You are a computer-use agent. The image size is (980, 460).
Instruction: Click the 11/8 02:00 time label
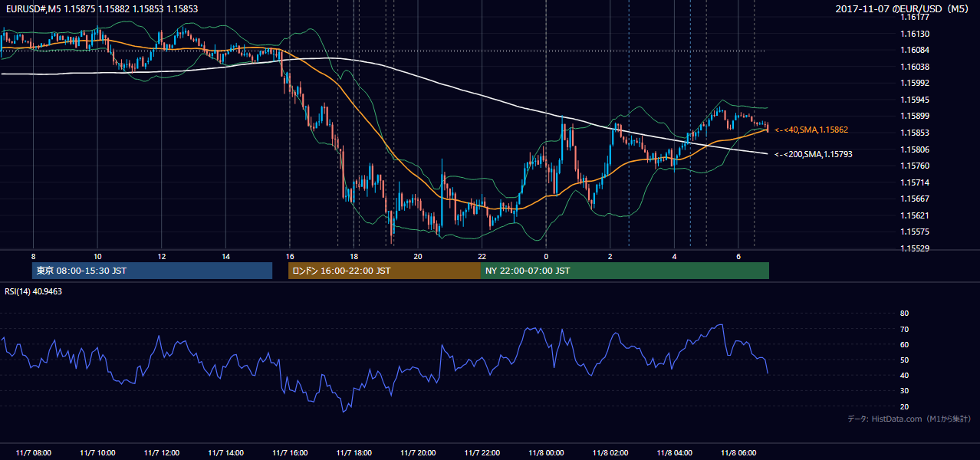click(610, 452)
